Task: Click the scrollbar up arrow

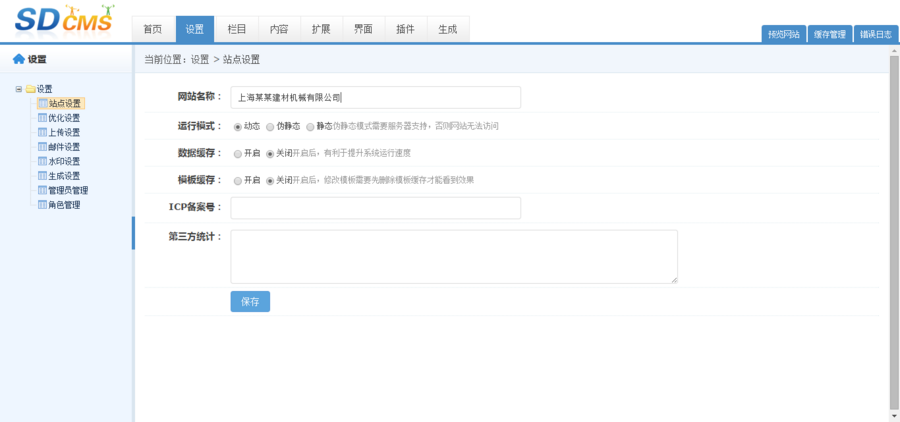Action: 894,51
